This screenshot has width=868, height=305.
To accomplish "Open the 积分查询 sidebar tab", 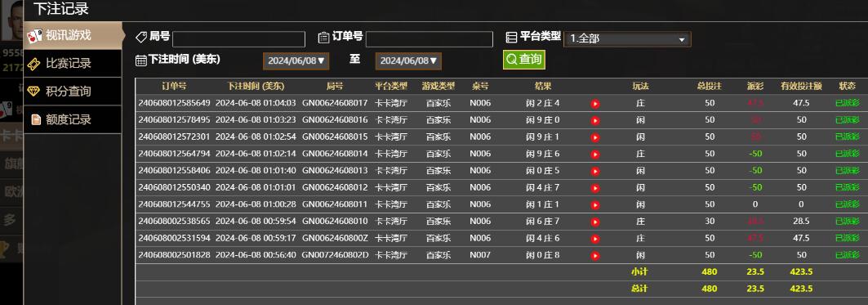I will pos(73,92).
